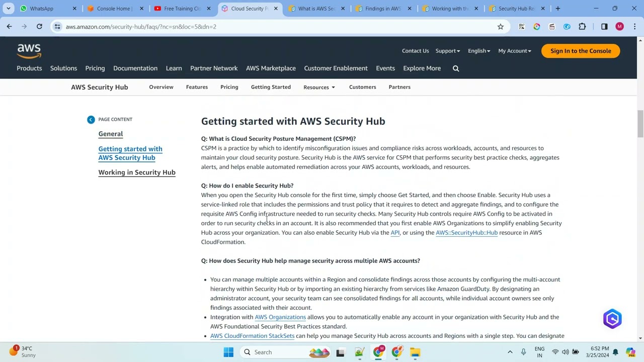
Task: Collapse the Page Content sidebar arrow
Action: coord(91,120)
